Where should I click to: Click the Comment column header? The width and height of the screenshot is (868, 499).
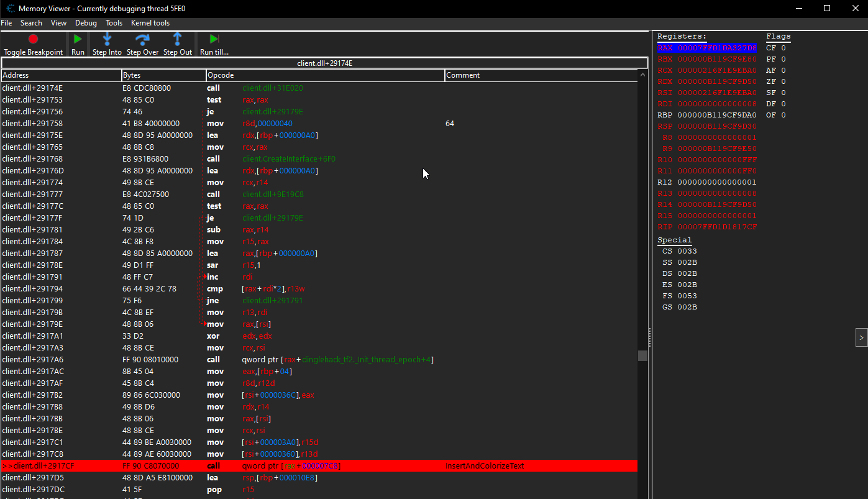pos(541,75)
